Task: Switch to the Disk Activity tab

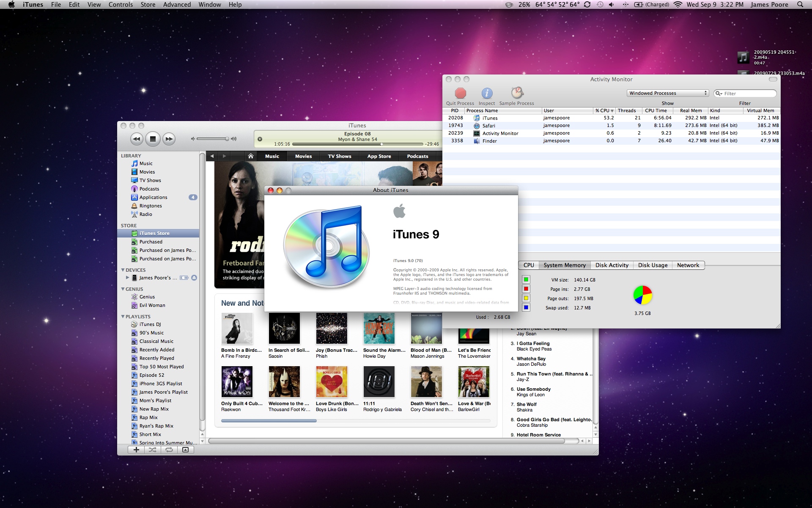Action: click(x=612, y=265)
